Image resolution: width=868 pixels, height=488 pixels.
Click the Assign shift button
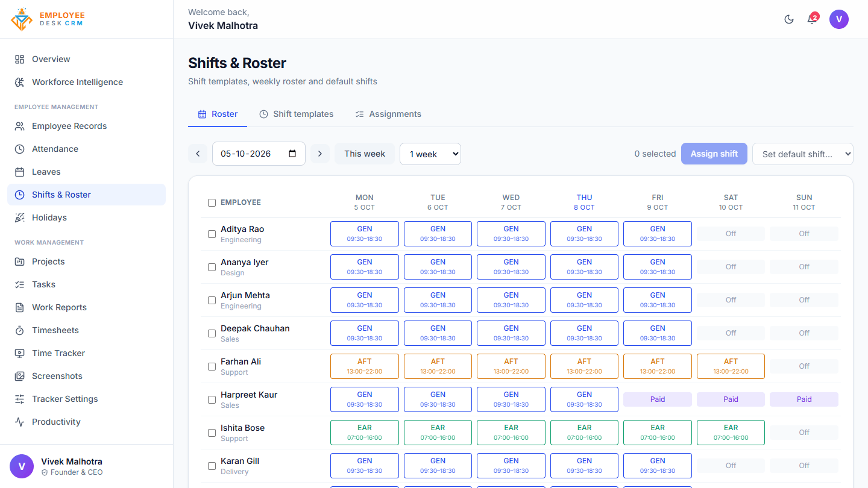tap(714, 154)
